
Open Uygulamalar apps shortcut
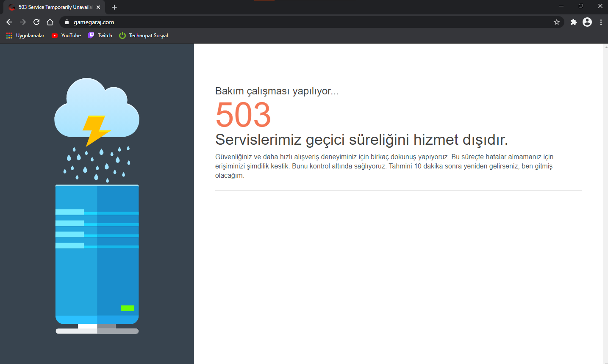click(25, 36)
